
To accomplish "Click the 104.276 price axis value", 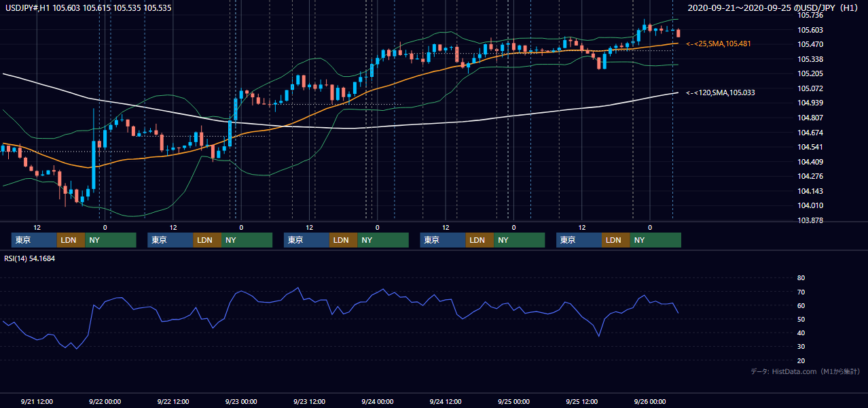I will (x=810, y=176).
